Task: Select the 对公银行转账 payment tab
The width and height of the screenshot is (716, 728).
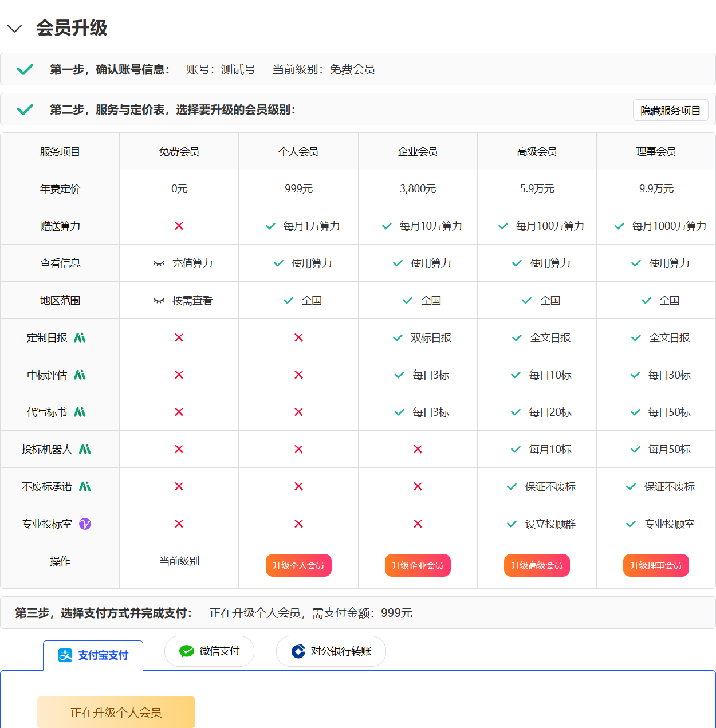Action: point(331,651)
